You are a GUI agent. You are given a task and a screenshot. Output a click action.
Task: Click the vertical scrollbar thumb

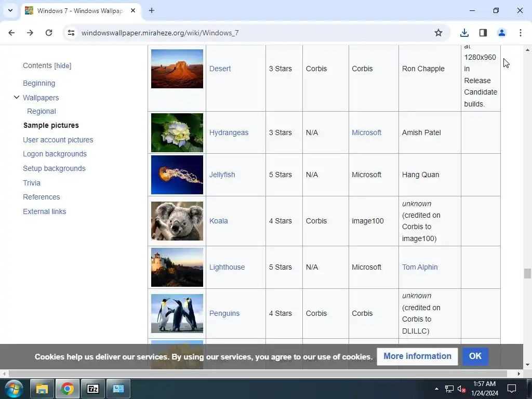click(527, 273)
